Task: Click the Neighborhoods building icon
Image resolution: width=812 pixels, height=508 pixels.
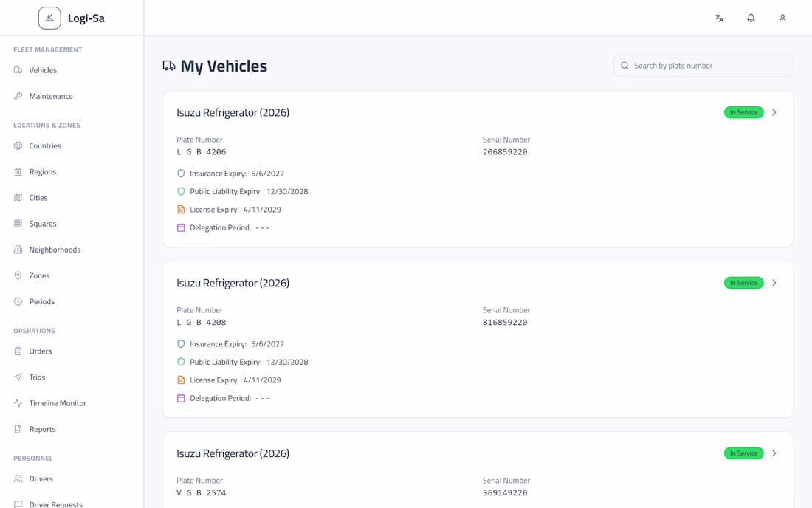Action: (18, 250)
